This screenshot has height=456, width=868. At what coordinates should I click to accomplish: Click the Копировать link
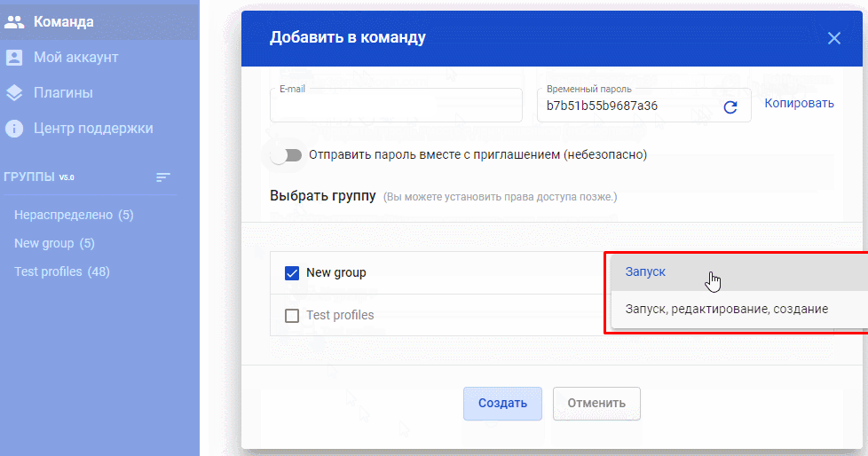click(x=799, y=104)
